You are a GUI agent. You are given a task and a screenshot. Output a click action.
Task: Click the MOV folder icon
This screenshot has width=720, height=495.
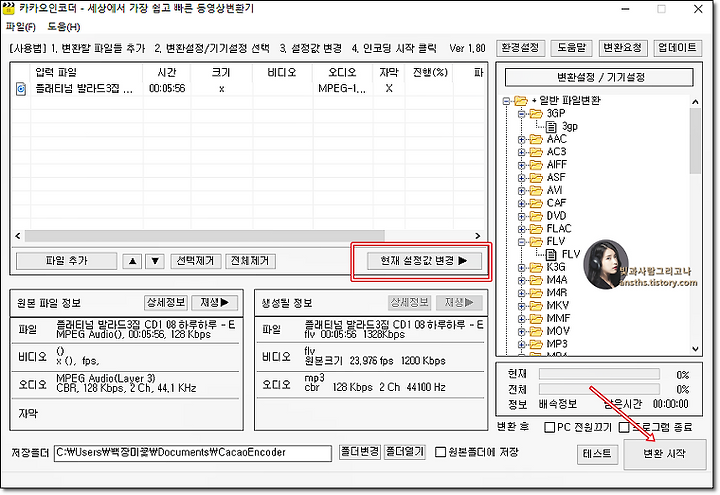tap(536, 331)
